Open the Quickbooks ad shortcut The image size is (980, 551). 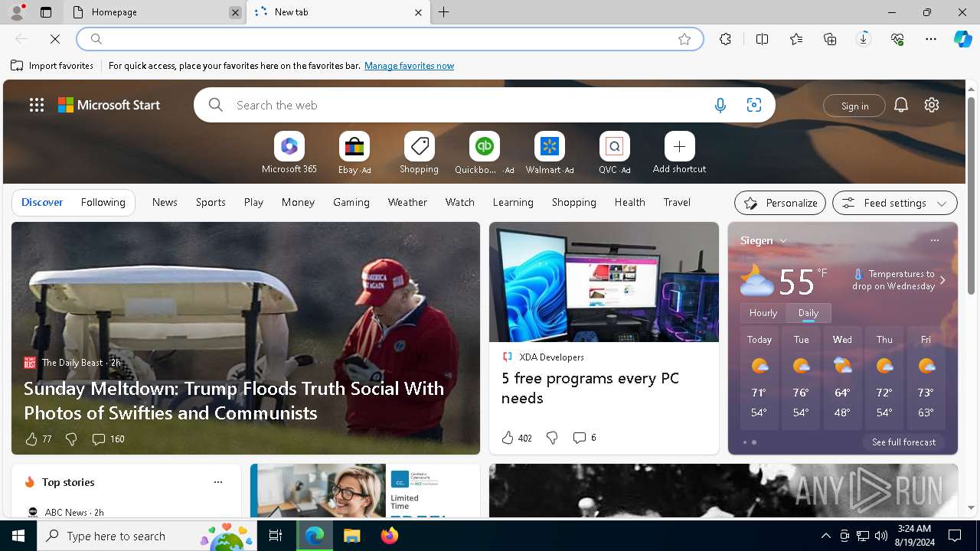(x=484, y=153)
